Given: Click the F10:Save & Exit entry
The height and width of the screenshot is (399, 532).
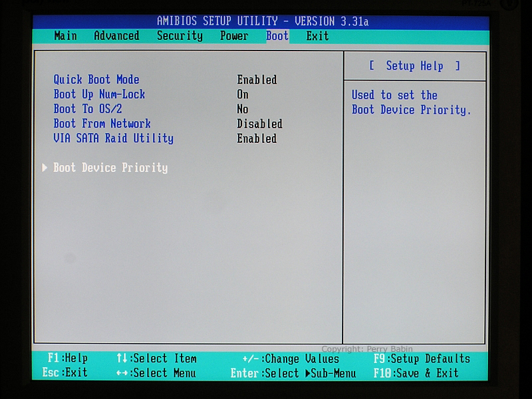Looking at the screenshot, I should (416, 373).
